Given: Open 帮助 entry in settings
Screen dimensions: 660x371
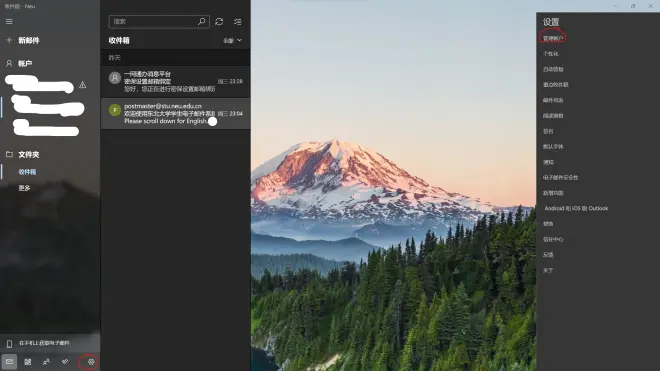Looking at the screenshot, I should coord(548,224).
